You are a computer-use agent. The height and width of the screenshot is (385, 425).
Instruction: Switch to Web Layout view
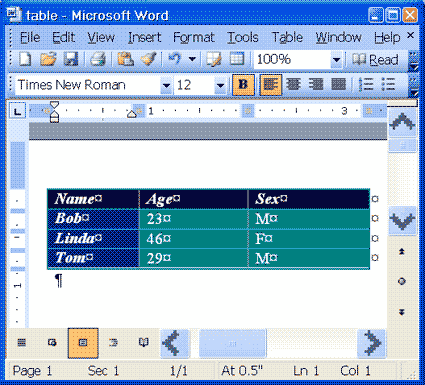click(52, 343)
